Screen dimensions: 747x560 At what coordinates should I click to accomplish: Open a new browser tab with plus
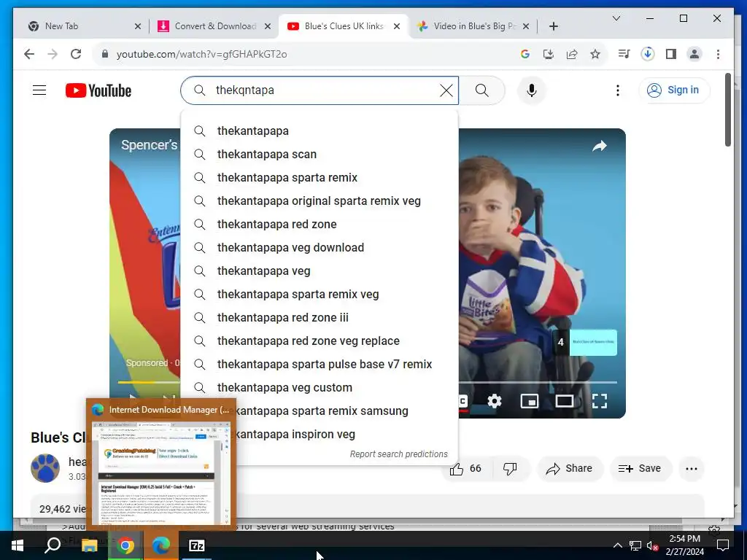[x=553, y=26]
